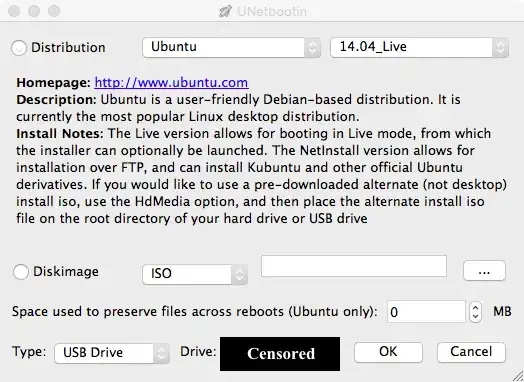
Task: Click the persistence space MB value field
Action: coord(426,311)
